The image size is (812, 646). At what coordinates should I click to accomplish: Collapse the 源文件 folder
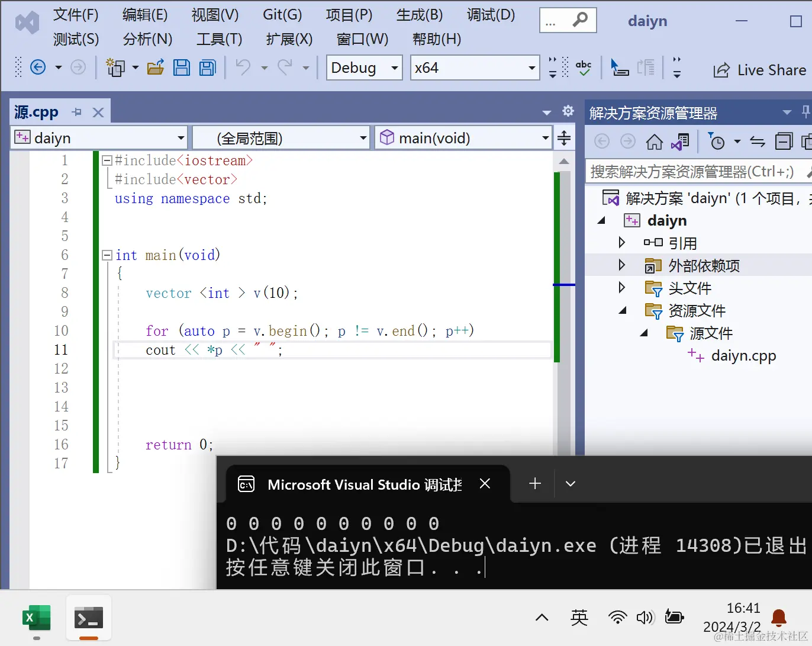[x=644, y=333]
